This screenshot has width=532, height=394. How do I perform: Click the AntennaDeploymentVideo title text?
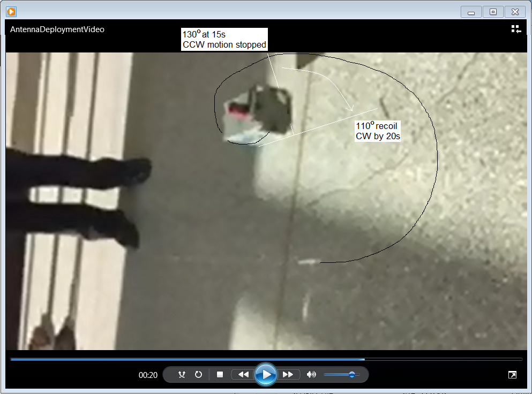click(x=57, y=29)
